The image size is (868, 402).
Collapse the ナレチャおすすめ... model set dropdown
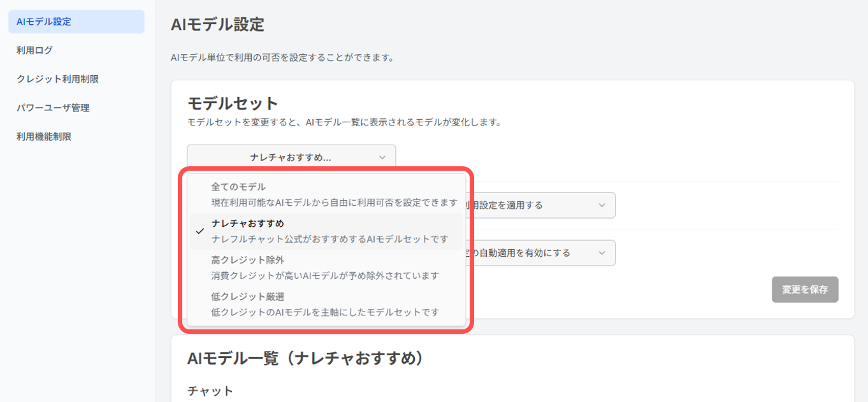tap(291, 157)
